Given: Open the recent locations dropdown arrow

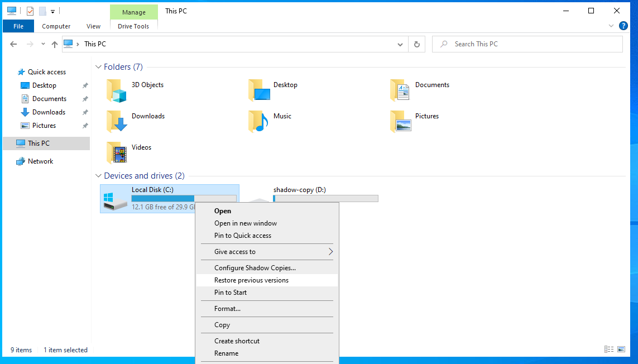Looking at the screenshot, I should coord(43,44).
